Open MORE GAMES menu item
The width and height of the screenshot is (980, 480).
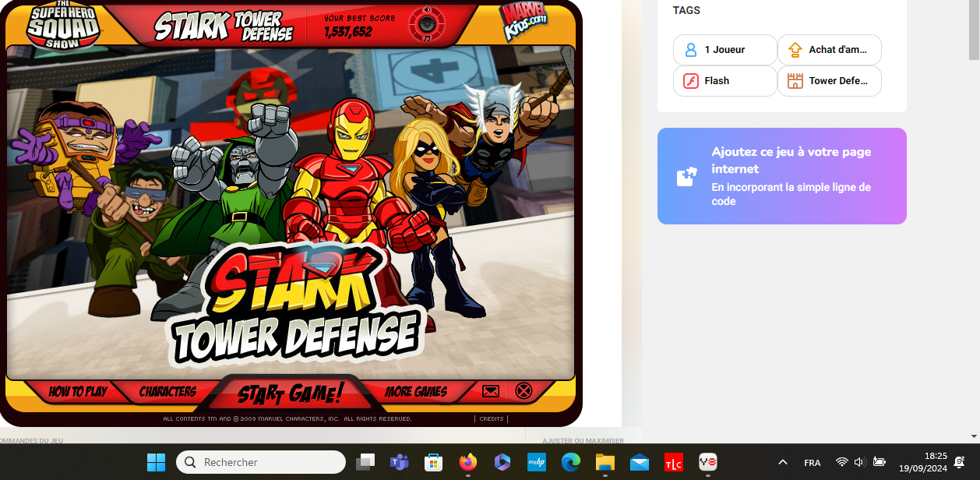416,391
